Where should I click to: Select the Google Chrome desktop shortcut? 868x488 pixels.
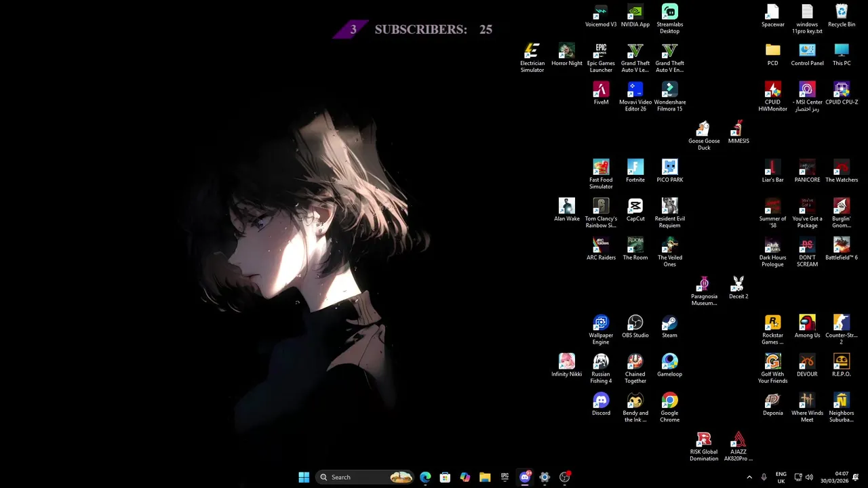669,407
